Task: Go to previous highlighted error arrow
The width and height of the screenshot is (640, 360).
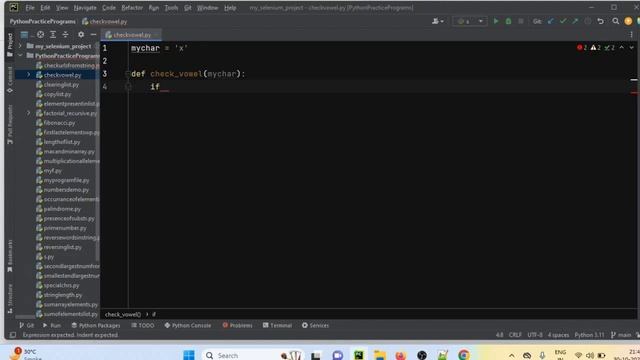Action: pyautogui.click(x=622, y=48)
